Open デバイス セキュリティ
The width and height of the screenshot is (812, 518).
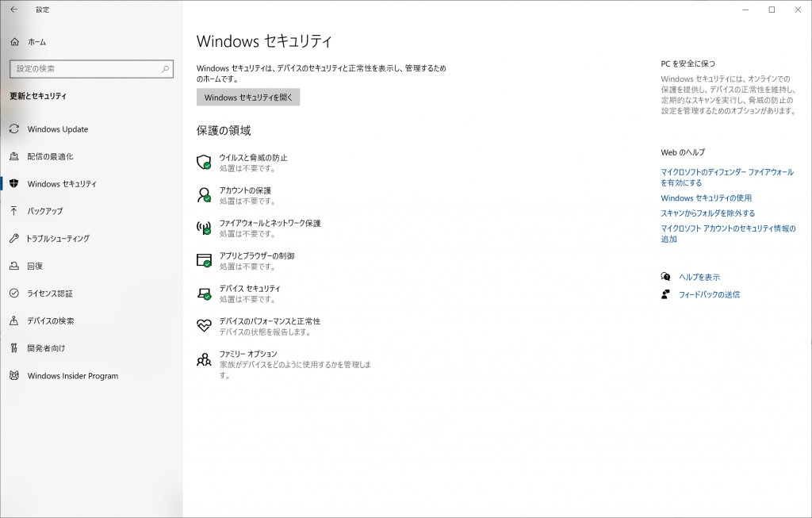click(x=250, y=288)
